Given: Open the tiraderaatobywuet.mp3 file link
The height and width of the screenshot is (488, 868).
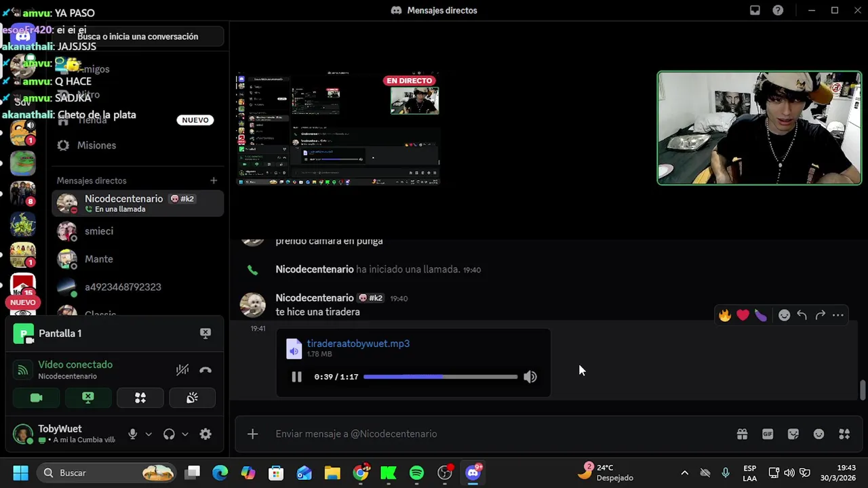Looking at the screenshot, I should 358,344.
